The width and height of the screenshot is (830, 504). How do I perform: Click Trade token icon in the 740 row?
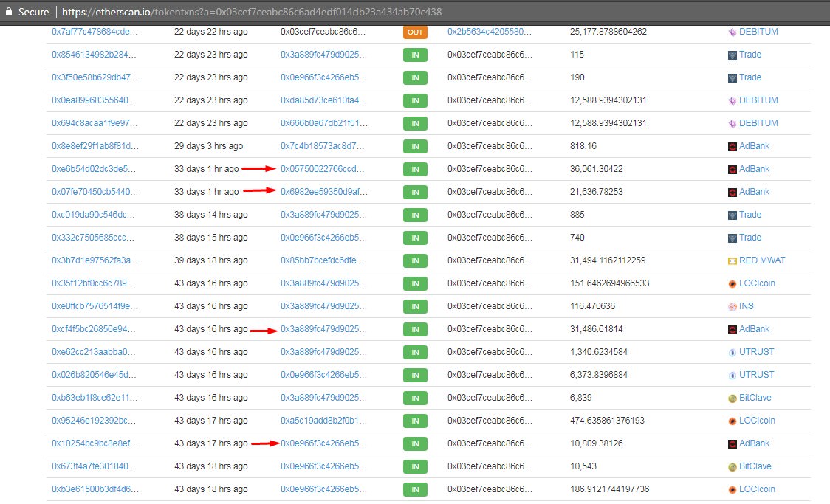732,238
